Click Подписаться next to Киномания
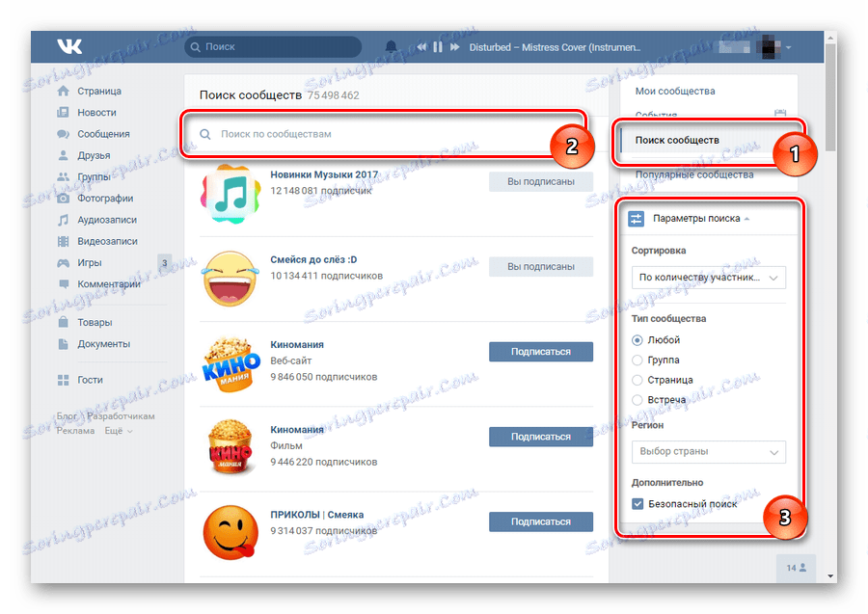This screenshot has height=614, width=868. tap(540, 351)
